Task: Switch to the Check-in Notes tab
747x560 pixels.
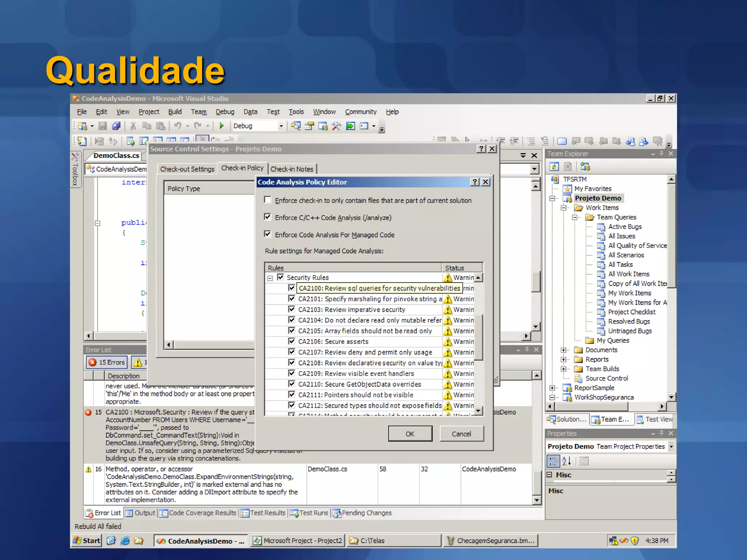Action: click(292, 169)
